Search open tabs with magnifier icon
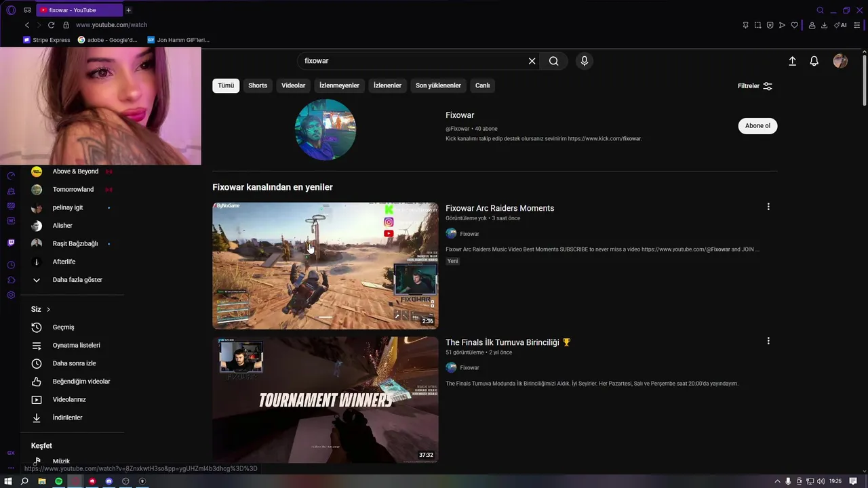The image size is (868, 488). point(820,10)
